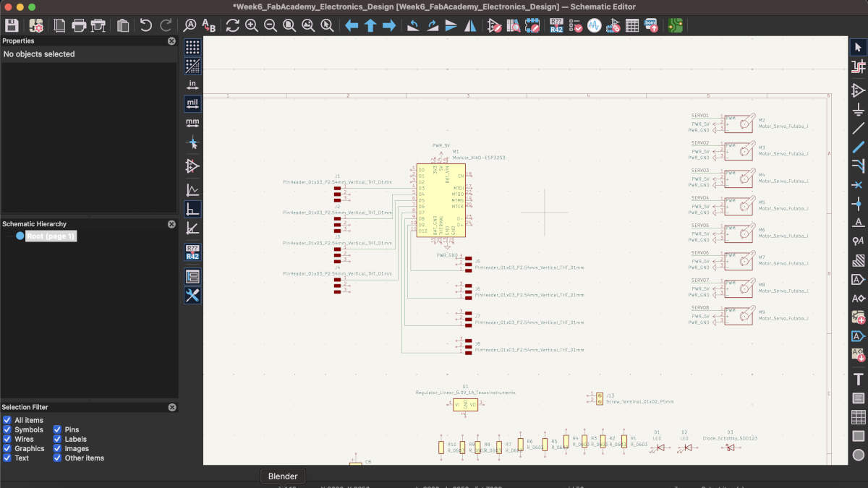The height and width of the screenshot is (488, 868).
Task: Switch to the PCB Editor
Action: [676, 25]
